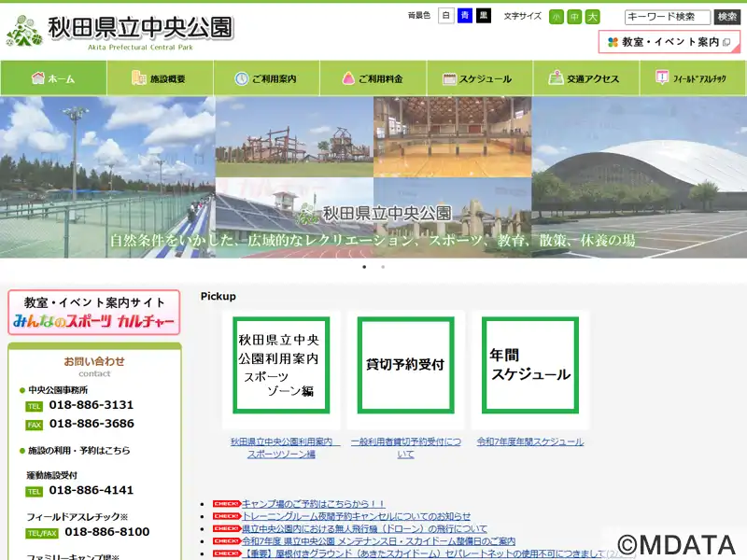Click the colorful flower icon in event banner
The height and width of the screenshot is (560, 747).
[x=613, y=42]
